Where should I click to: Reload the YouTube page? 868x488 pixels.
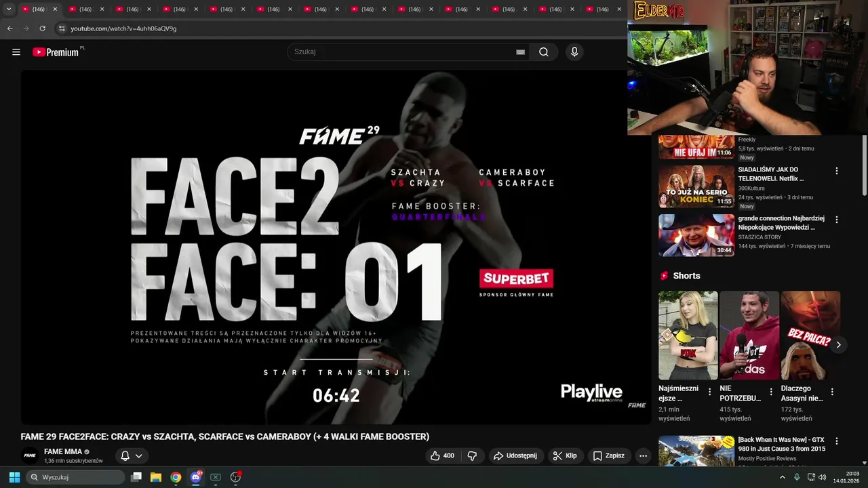tap(42, 28)
